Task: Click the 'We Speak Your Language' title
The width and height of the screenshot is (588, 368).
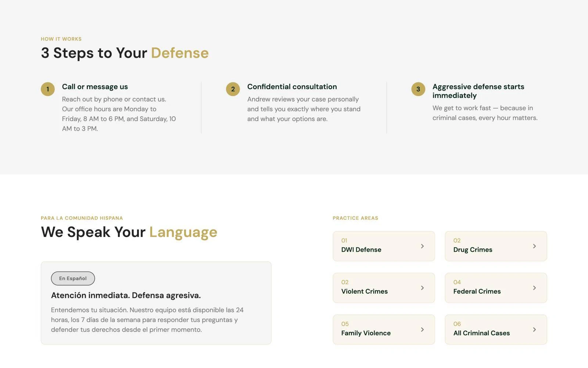Action: (x=129, y=232)
